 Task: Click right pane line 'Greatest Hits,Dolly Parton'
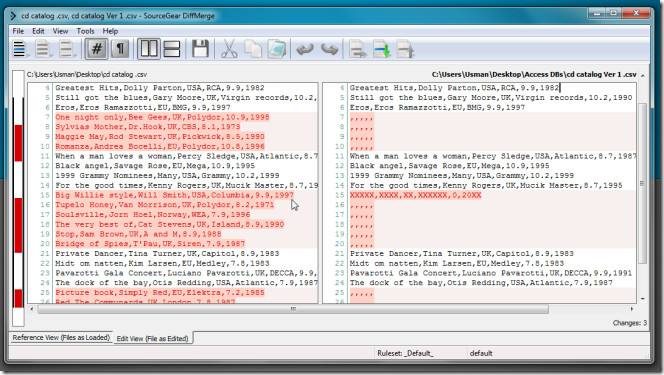pyautogui.click(x=454, y=88)
